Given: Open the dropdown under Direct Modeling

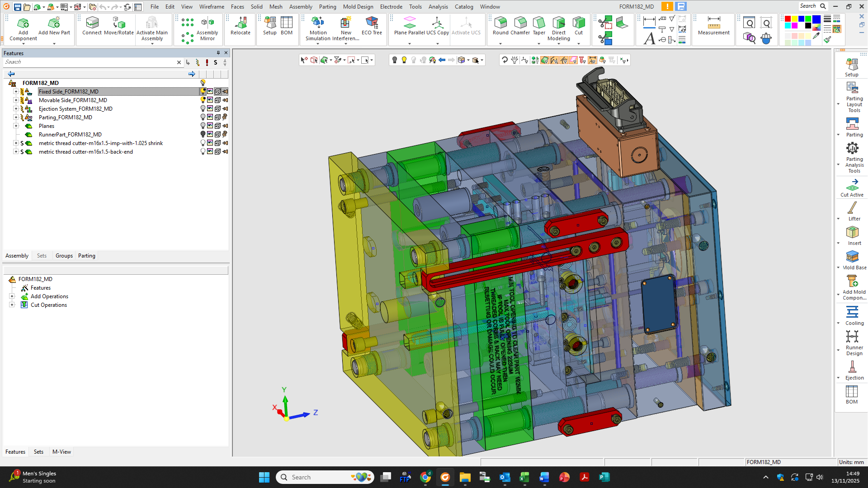Looking at the screenshot, I should point(559,44).
